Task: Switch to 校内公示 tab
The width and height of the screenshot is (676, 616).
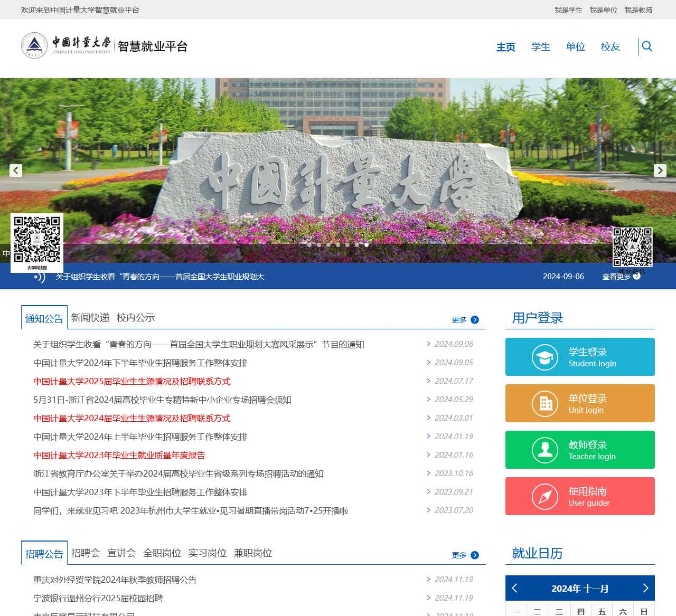Action: click(x=136, y=317)
